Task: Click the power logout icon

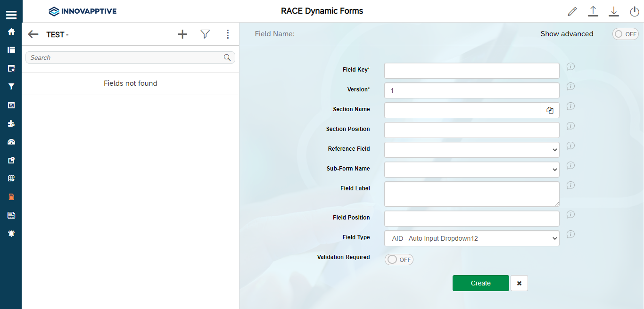Action: click(x=634, y=12)
